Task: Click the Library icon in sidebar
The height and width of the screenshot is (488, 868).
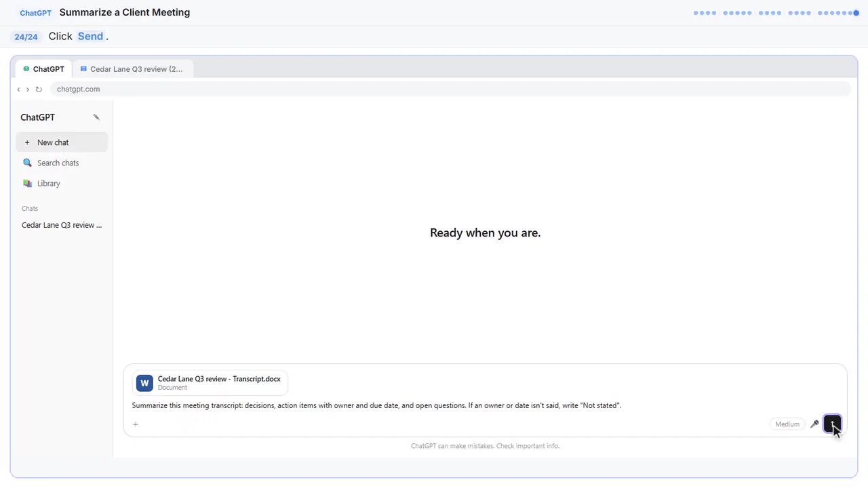Action: pyautogui.click(x=27, y=183)
